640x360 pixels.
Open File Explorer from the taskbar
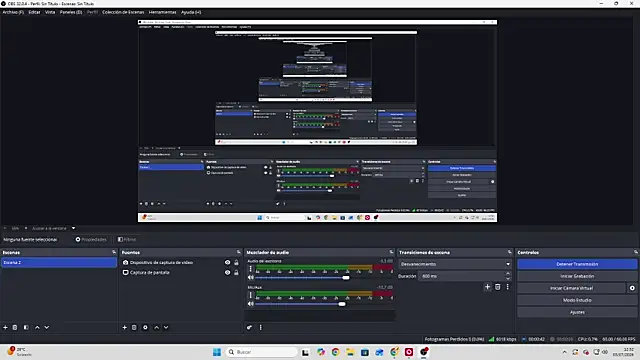[350, 352]
